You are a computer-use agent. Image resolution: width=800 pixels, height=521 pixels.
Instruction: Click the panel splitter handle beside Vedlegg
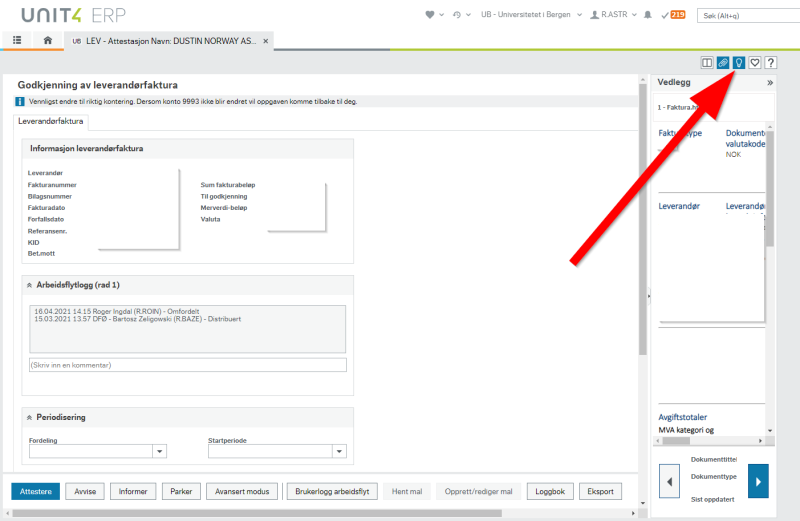coord(649,296)
